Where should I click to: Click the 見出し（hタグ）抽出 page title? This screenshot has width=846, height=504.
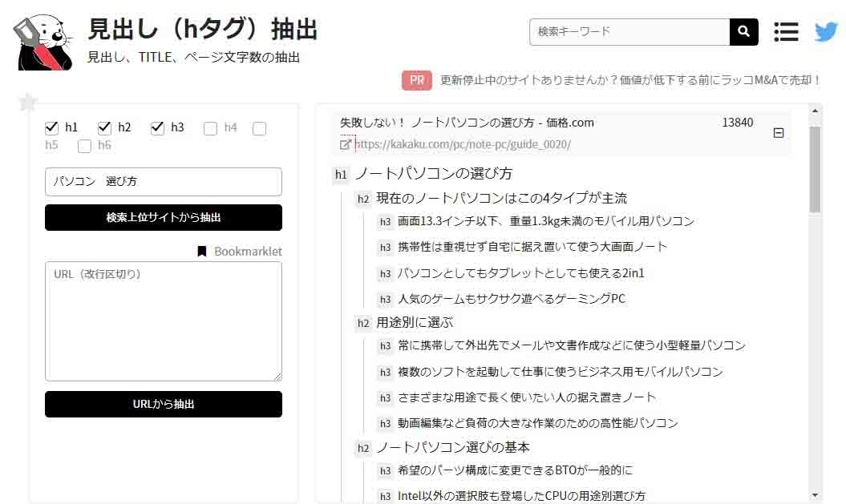tap(203, 29)
